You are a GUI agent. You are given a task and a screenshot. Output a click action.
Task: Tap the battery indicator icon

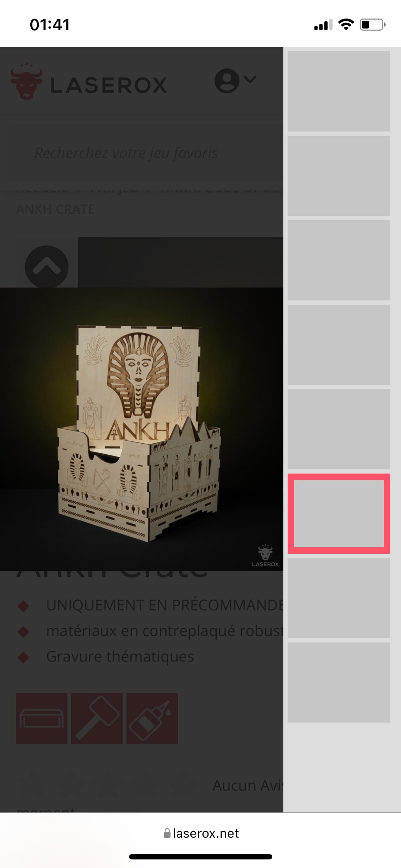[372, 25]
